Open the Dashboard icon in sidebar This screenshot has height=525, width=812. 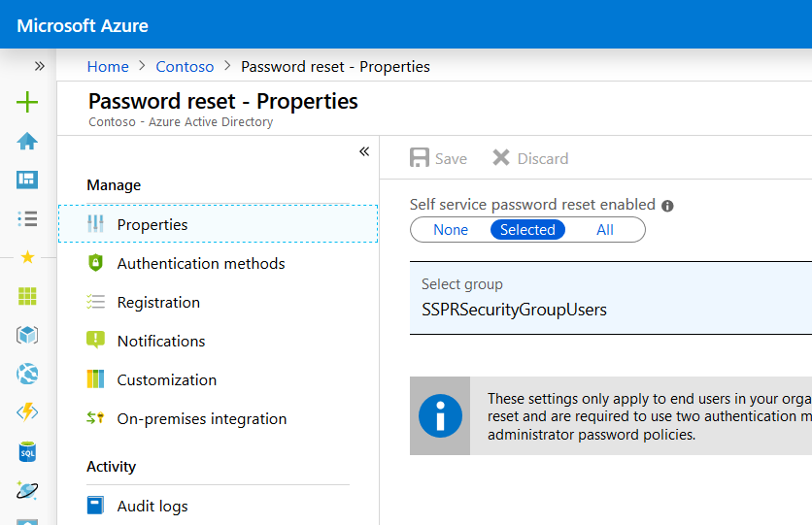[x=27, y=180]
